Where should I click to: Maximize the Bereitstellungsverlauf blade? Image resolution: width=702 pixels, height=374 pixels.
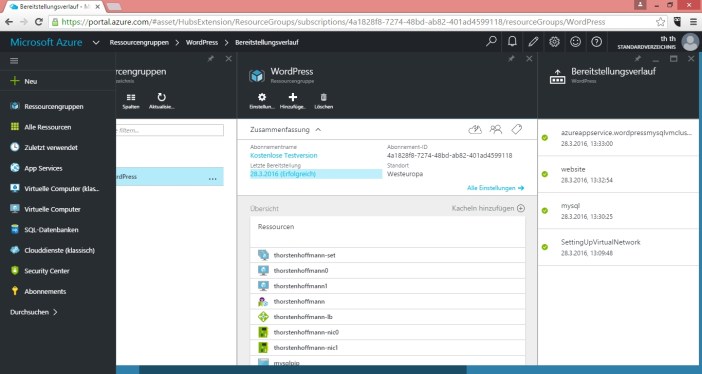(x=673, y=59)
